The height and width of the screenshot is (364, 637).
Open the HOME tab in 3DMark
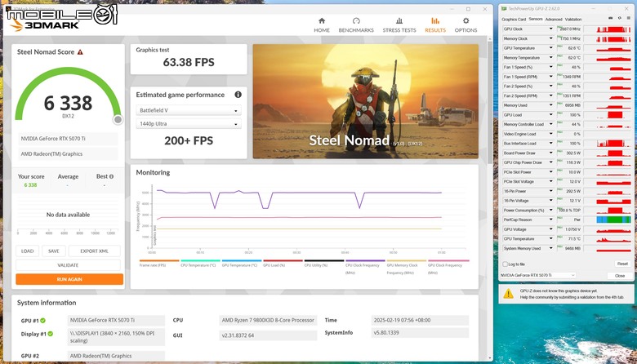coord(321,25)
